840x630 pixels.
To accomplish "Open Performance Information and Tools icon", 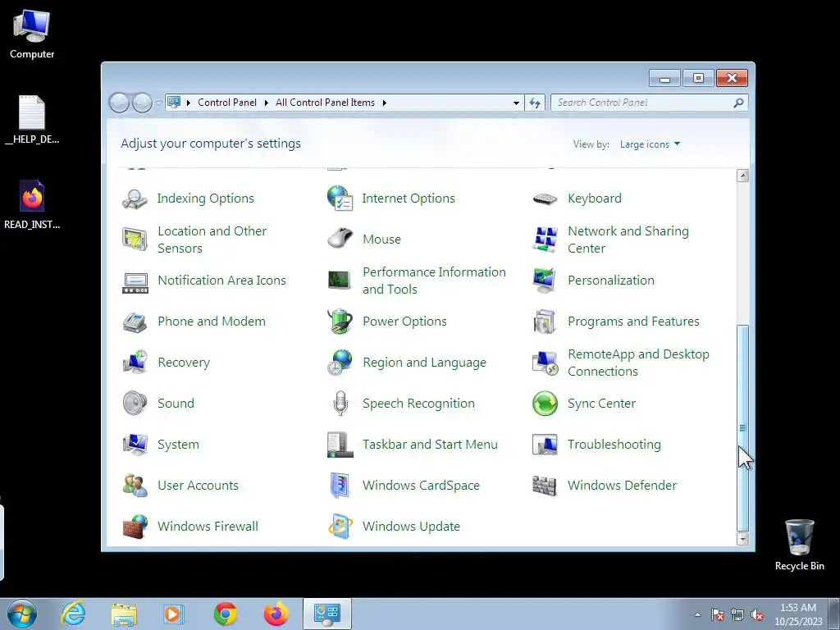I will click(x=340, y=281).
